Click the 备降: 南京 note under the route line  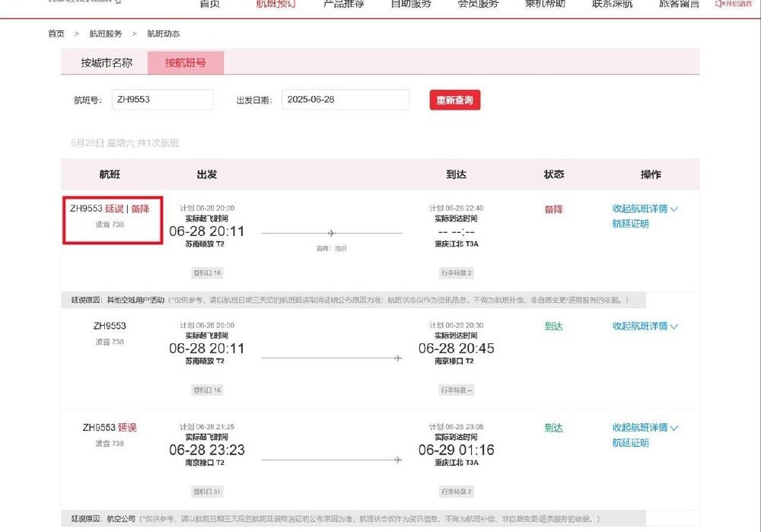point(332,249)
